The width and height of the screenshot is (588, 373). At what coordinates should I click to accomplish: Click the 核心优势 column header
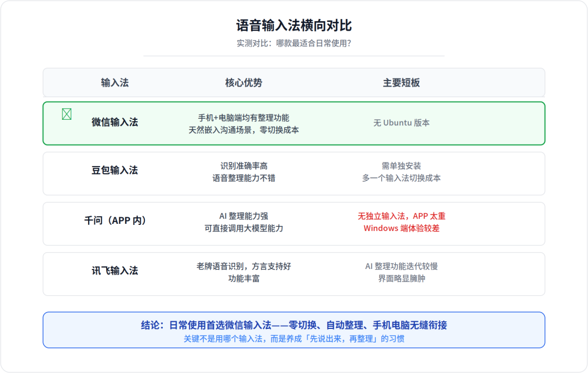click(244, 83)
